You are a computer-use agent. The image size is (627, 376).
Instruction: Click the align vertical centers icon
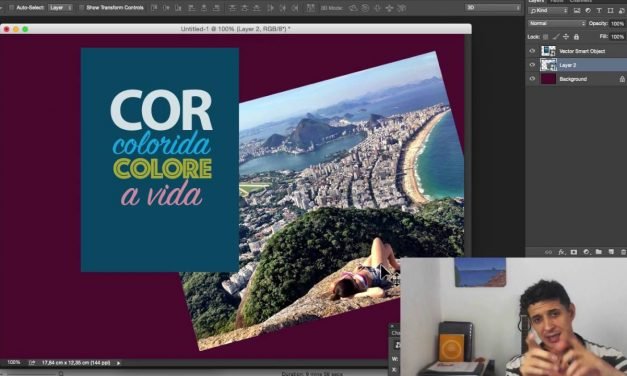166,8
